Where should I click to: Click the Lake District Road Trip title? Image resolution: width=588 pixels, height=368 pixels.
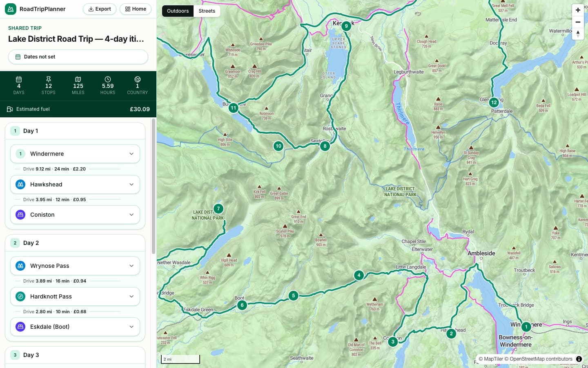(76, 39)
